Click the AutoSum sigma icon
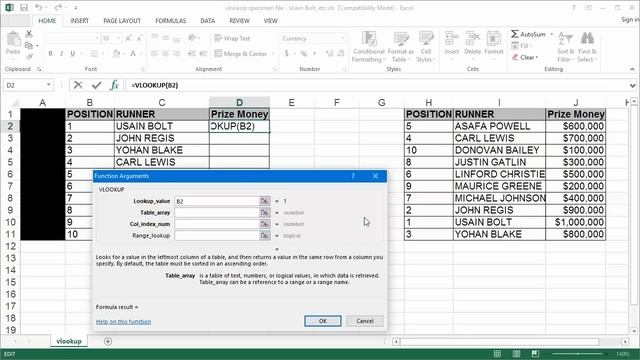This screenshot has width=640, height=360. 515,34
